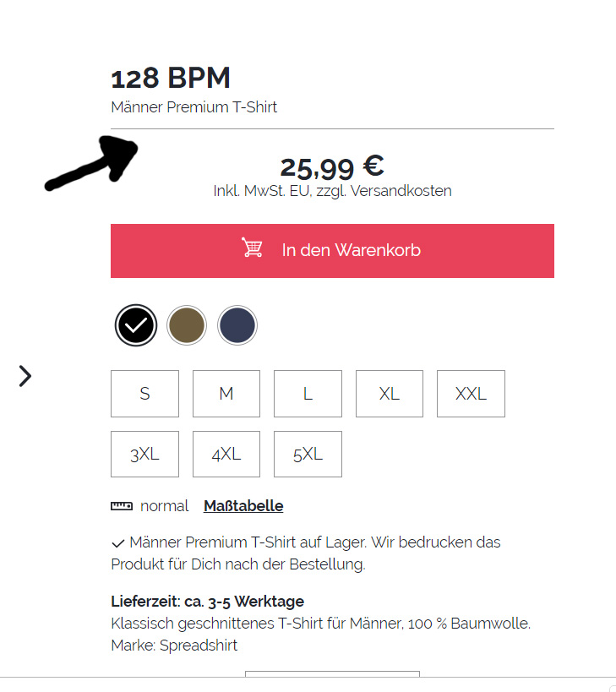Pick size 5XL

(308, 455)
